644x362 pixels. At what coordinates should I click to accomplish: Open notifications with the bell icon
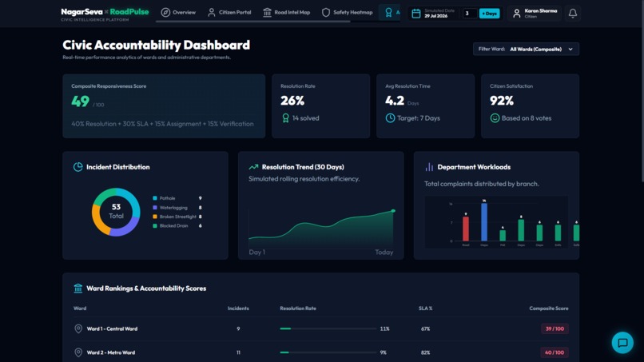(x=573, y=14)
